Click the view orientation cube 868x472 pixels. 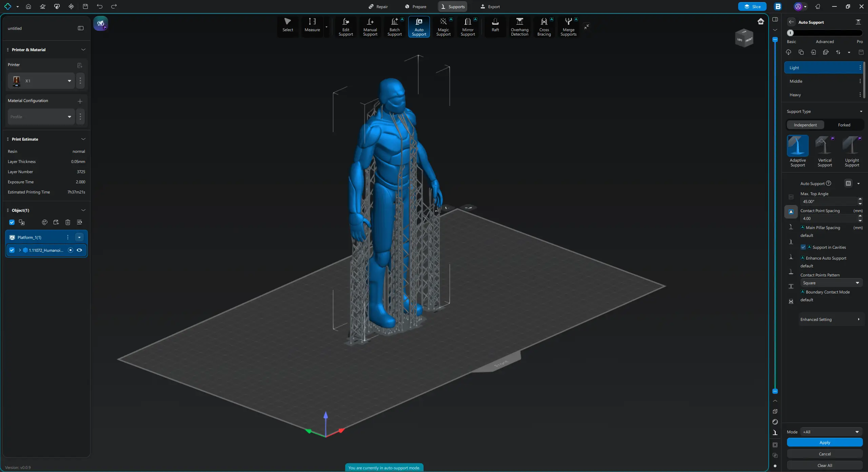pos(744,38)
